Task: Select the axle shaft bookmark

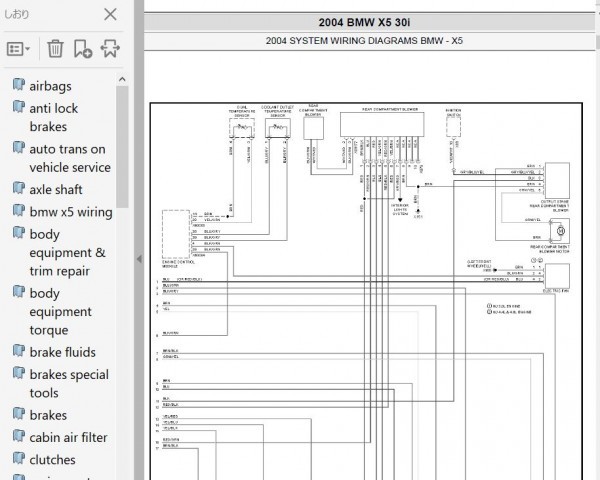Action: pyautogui.click(x=56, y=189)
